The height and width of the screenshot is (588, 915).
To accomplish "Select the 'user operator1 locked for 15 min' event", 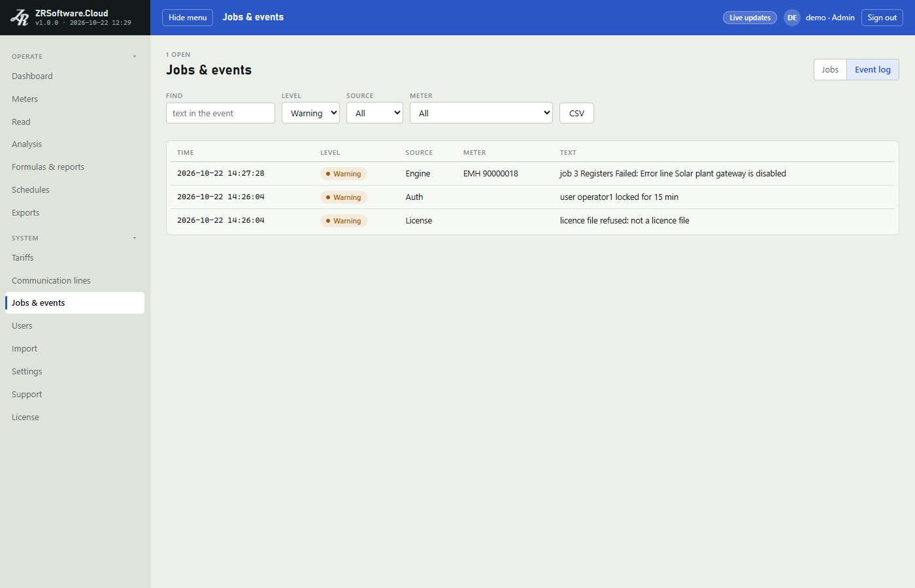I will [x=533, y=197].
